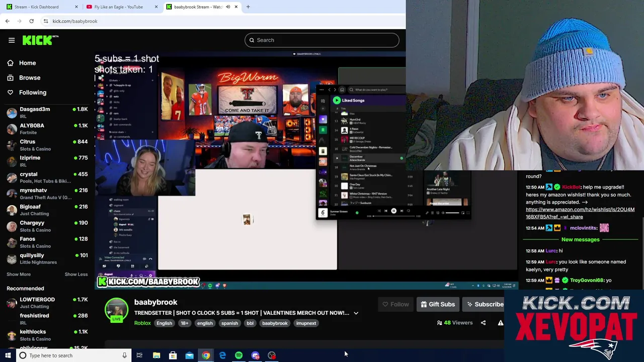Click the Windows taskbar search box
Viewport: 644px width, 362px height.
pyautogui.click(x=73, y=355)
